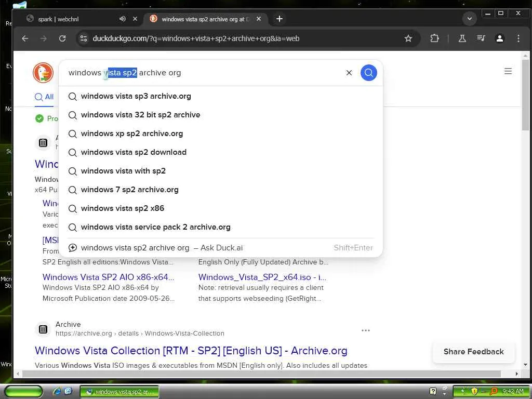
Task: Open a new browser tab
Action: coord(279,19)
